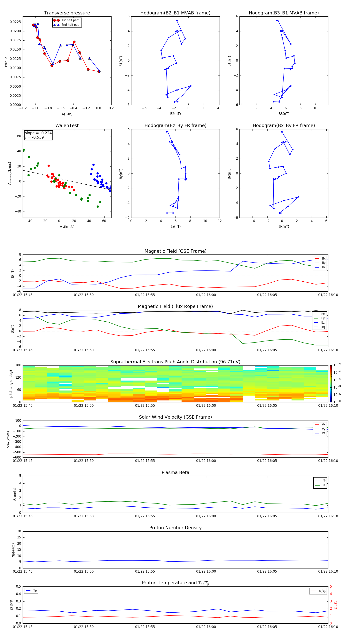Image resolution: width=351 pixels, height=644 pixels.
Task: Select the β legend entry in Plasma Beta
Action: pos(320,485)
